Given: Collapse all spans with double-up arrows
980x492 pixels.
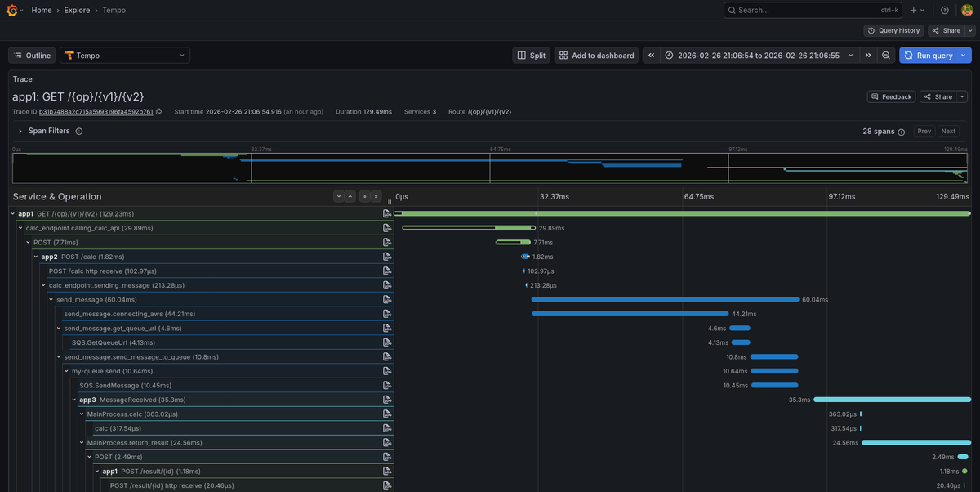Looking at the screenshot, I should (x=376, y=196).
